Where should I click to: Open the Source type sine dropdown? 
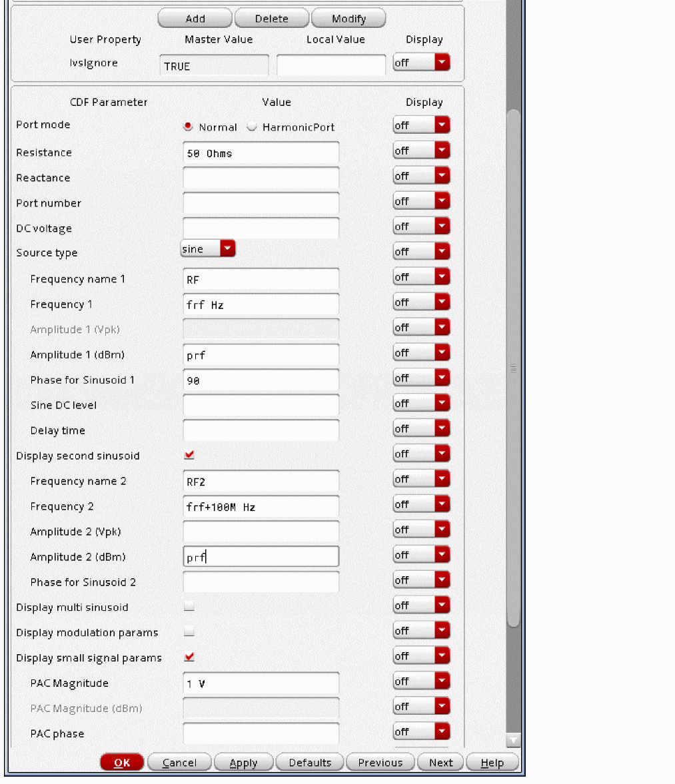pyautogui.click(x=208, y=249)
